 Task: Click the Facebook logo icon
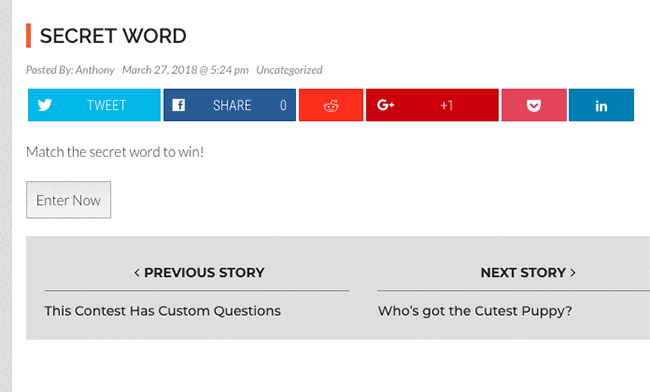click(x=179, y=105)
